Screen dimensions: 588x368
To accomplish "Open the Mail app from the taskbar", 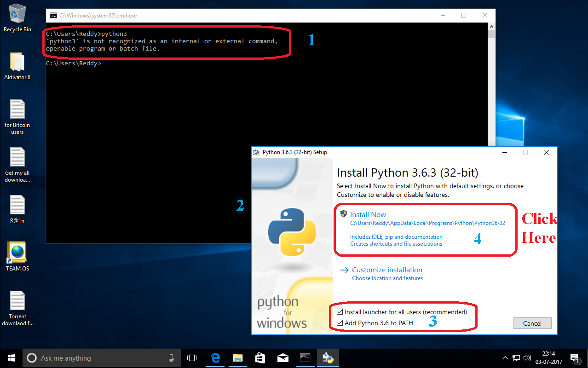I will (282, 357).
